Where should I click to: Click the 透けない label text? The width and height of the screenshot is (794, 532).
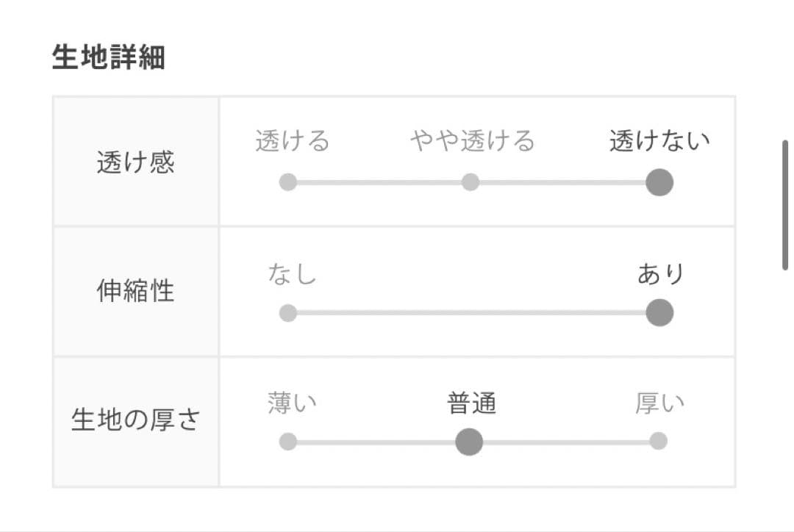(x=659, y=141)
